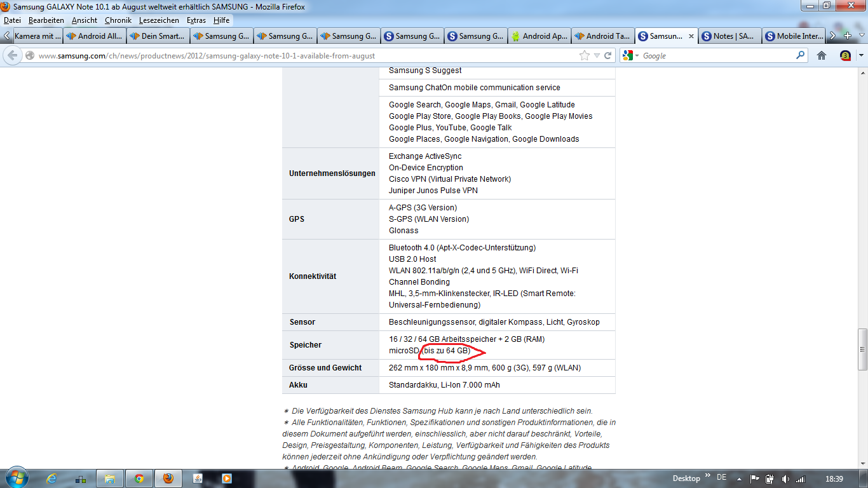Open the Hilfe menu

pos(222,20)
